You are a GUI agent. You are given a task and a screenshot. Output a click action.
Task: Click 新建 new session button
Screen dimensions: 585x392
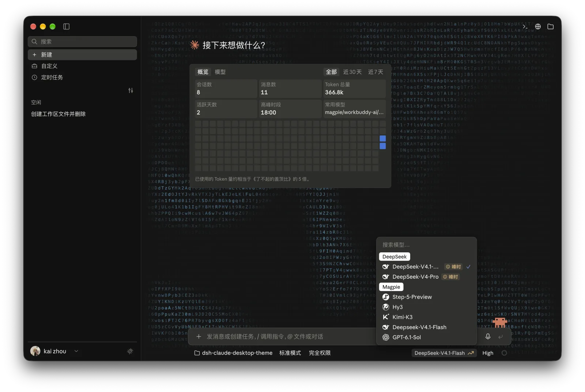[x=82, y=54]
